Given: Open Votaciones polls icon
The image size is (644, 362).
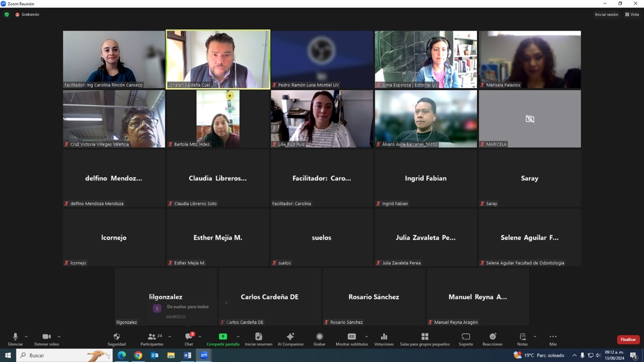Looking at the screenshot, I should point(384,337).
